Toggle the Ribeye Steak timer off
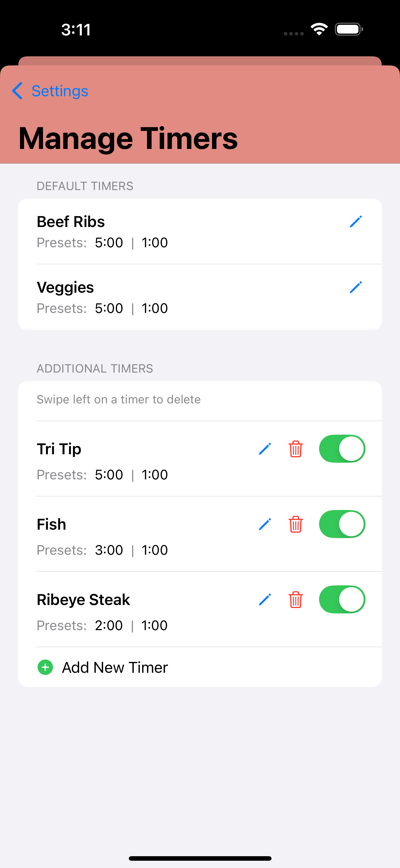 point(342,600)
